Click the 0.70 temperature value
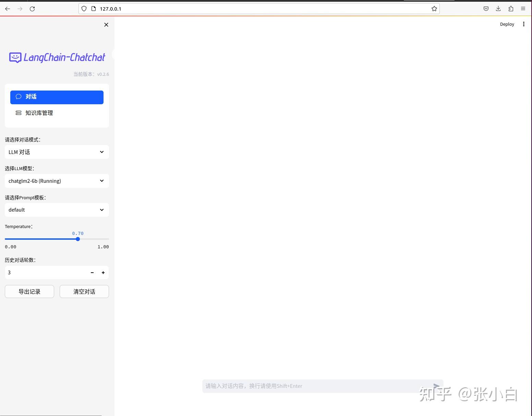532x416 pixels. tap(78, 233)
